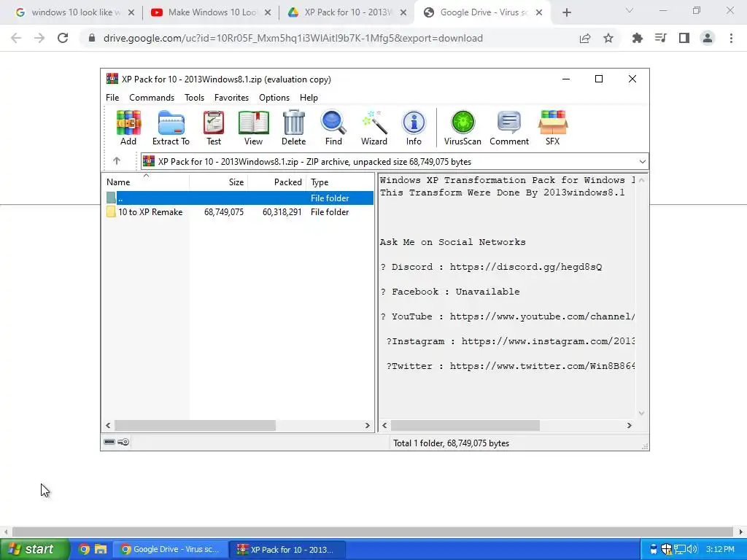This screenshot has width=747, height=560.
Task: Click the Find magnifier icon
Action: point(333,128)
